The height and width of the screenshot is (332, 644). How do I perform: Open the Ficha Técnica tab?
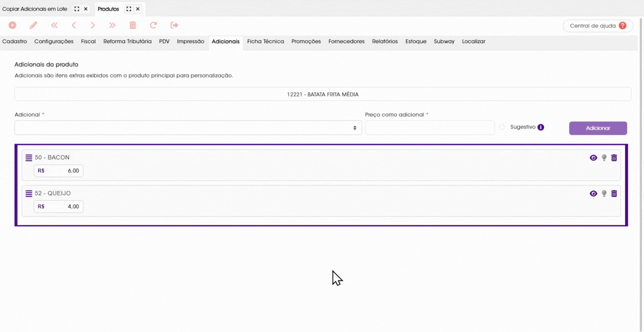[x=265, y=42]
